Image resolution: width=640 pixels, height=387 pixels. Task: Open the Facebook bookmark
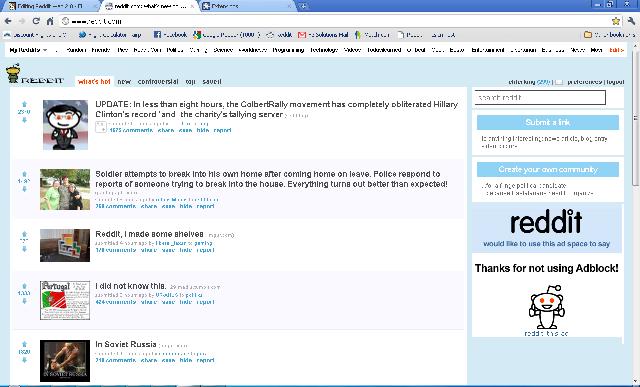(x=170, y=35)
